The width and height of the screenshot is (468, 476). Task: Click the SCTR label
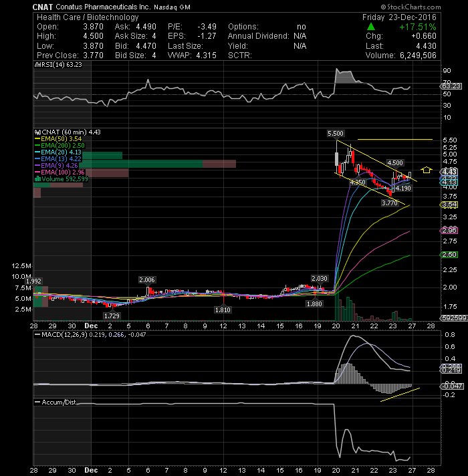tap(240, 55)
